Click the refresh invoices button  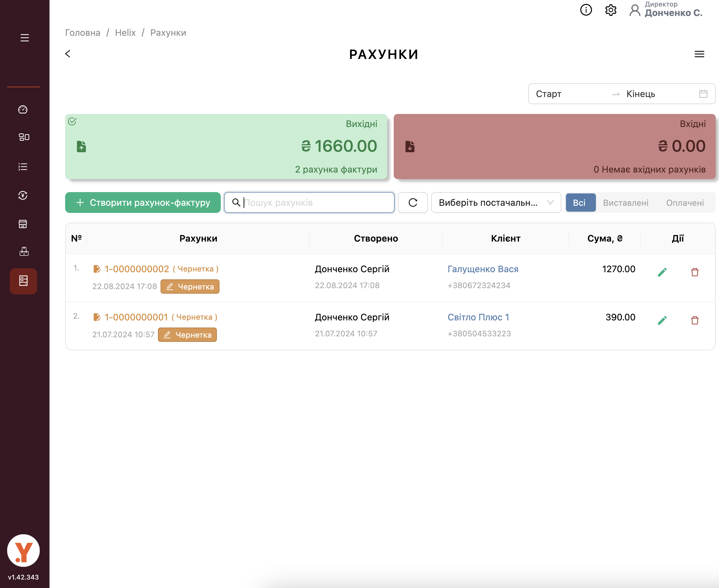pyautogui.click(x=413, y=203)
